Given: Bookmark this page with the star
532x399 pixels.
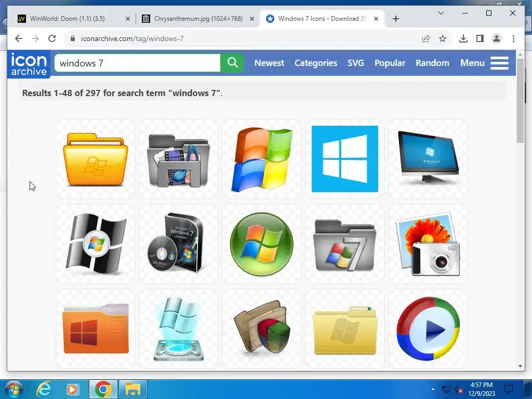Looking at the screenshot, I should 443,38.
